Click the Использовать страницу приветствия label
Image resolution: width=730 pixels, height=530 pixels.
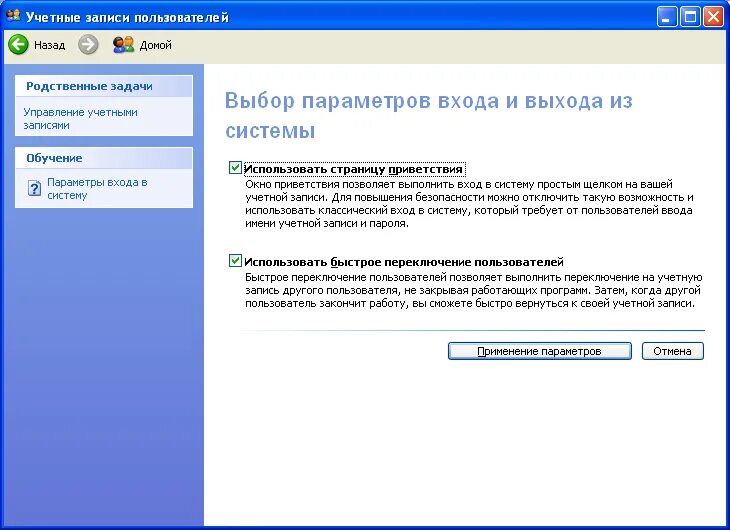(353, 169)
